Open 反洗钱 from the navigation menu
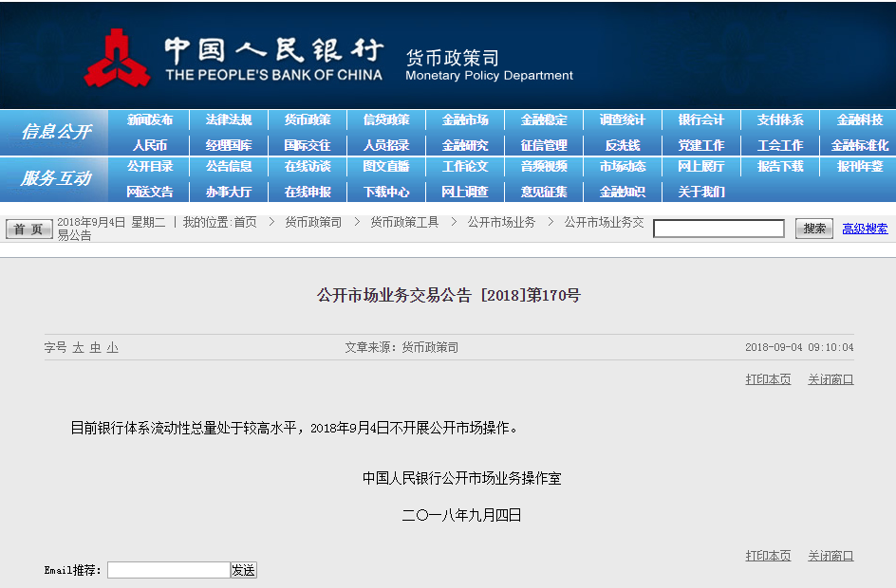 point(622,145)
